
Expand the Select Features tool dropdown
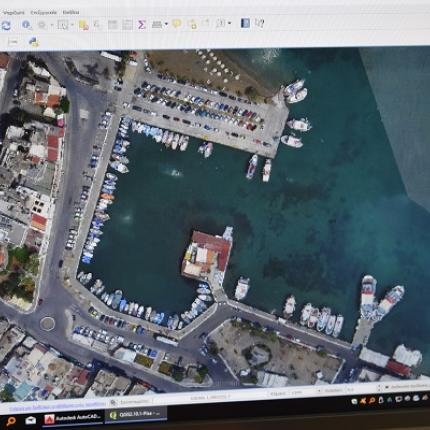(72, 25)
